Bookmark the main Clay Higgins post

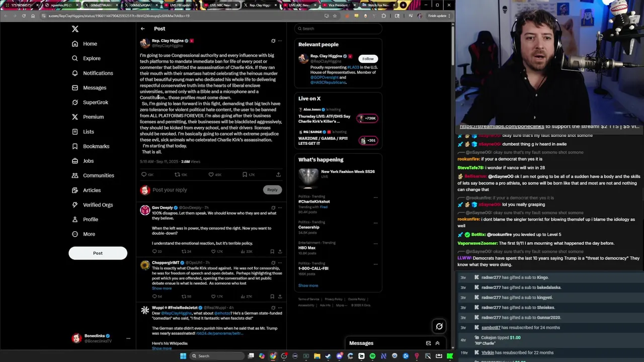click(245, 174)
